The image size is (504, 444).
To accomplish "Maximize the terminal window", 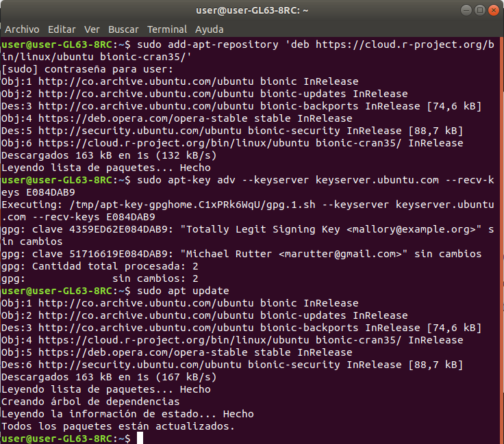I will tap(480, 10).
